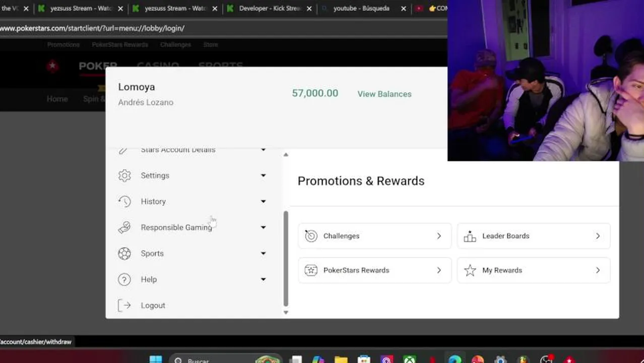
Task: Open the Windows Start button
Action: click(156, 360)
